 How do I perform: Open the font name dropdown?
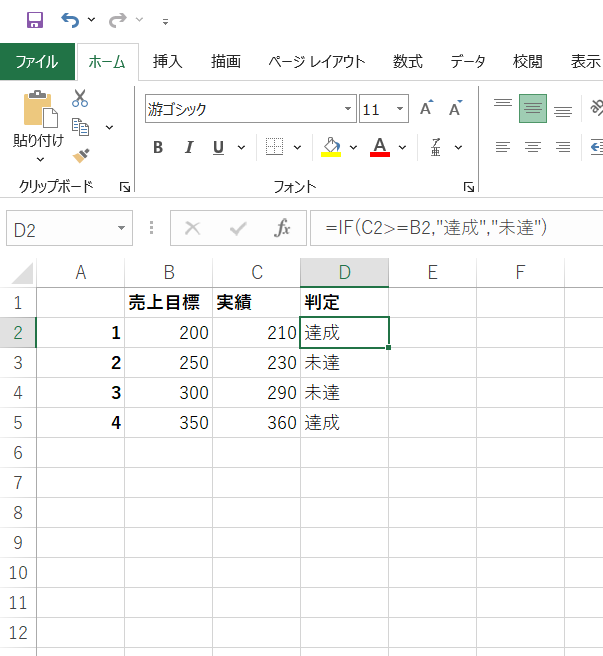coord(349,109)
